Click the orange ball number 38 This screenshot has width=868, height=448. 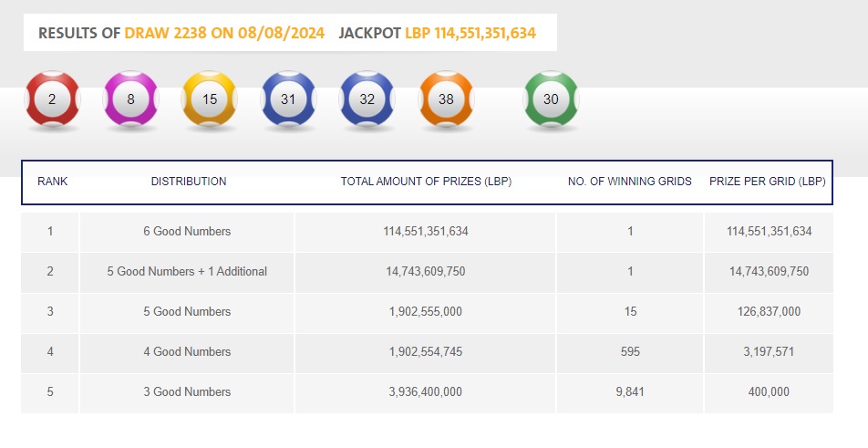(x=446, y=99)
